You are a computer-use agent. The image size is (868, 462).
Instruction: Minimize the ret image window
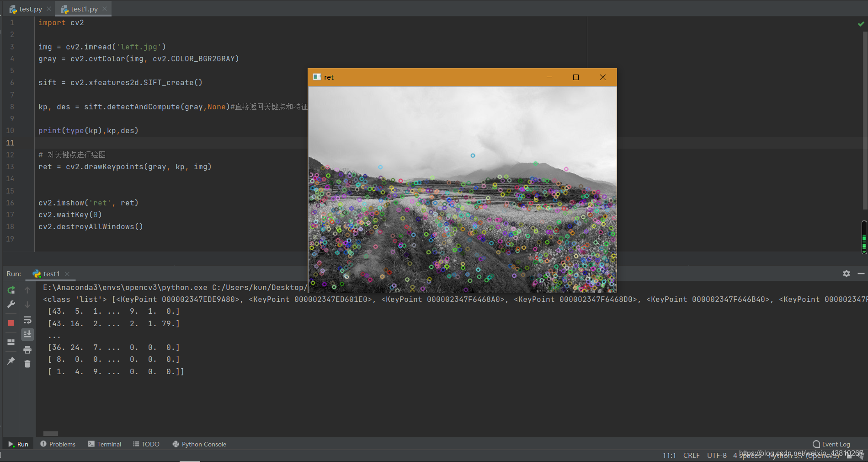(549, 77)
